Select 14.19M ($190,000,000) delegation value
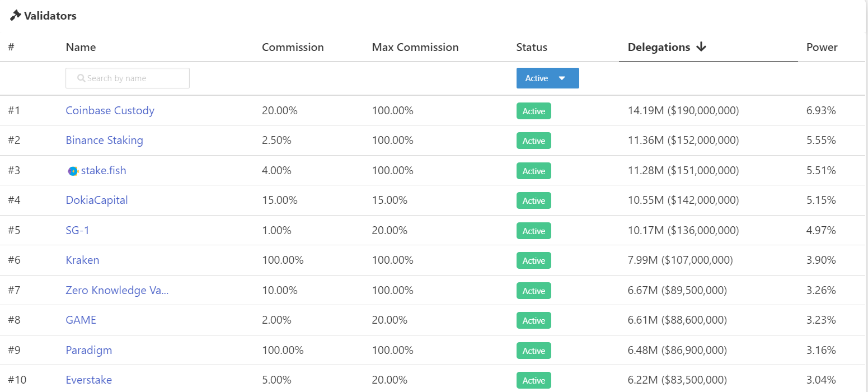868x392 pixels. pyautogui.click(x=683, y=110)
